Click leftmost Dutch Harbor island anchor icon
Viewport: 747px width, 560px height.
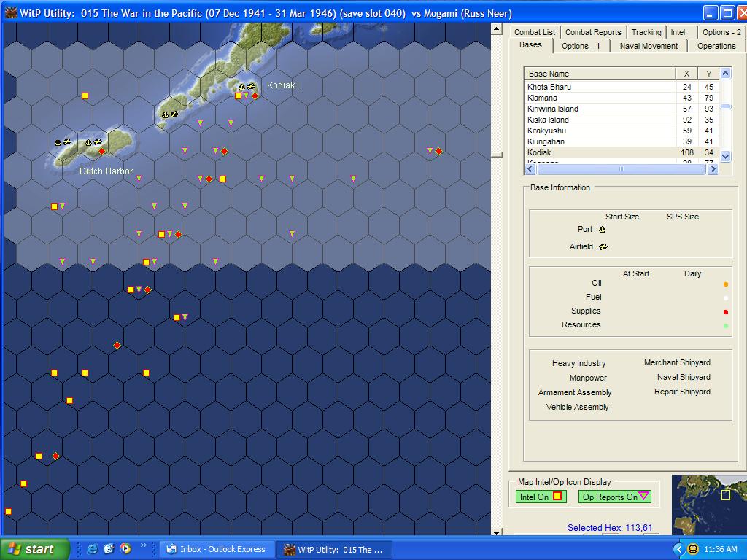coord(58,142)
